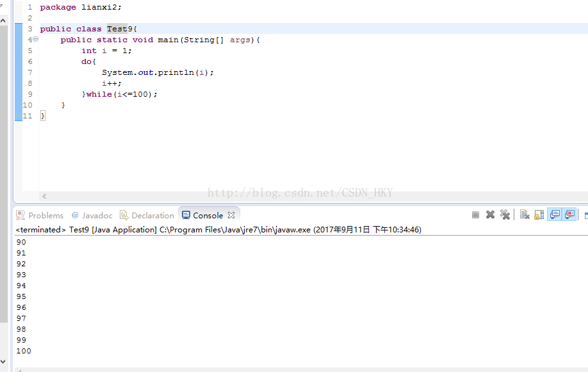
Task: Click the Terminate square button in Console toolbar
Action: coord(475,215)
